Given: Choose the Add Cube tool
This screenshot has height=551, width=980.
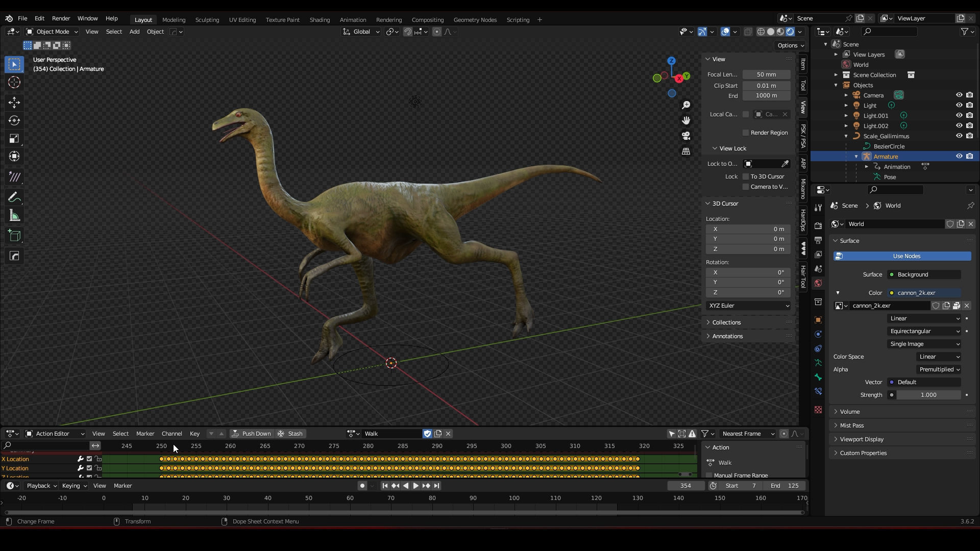Looking at the screenshot, I should (x=14, y=236).
